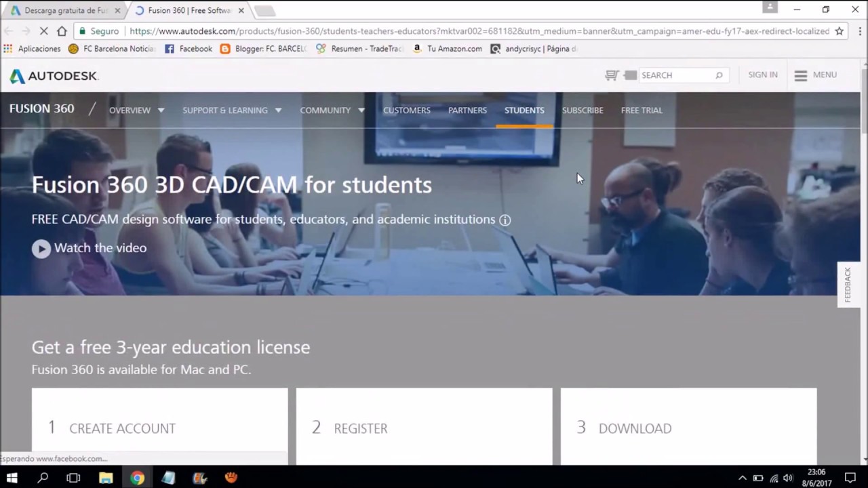Click SIGN IN link
Viewport: 868px width, 488px height.
coord(763,75)
